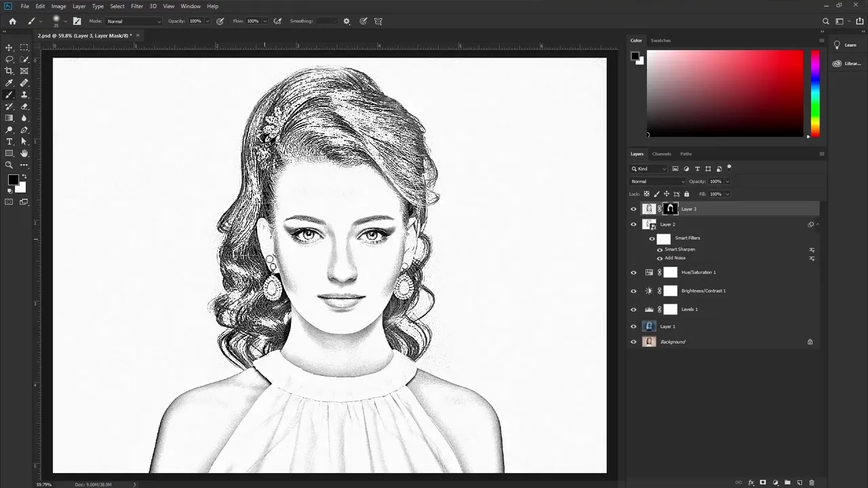Screen dimensions: 868x488
Task: Hide the Background layer
Action: (x=633, y=342)
